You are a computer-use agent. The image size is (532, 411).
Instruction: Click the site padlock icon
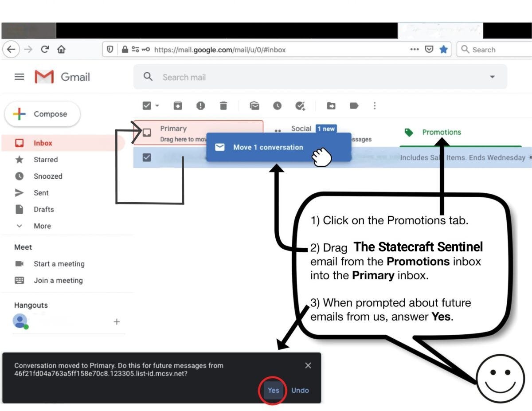[125, 50]
